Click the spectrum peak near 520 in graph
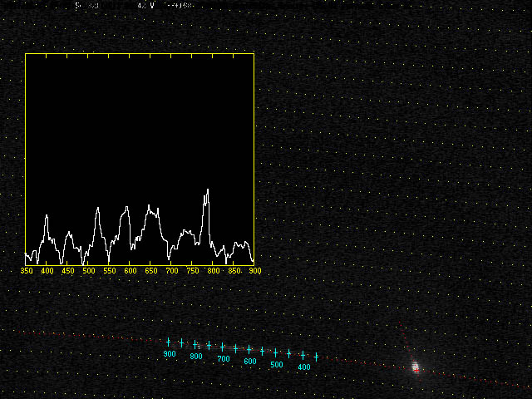The image size is (532, 399). pos(97,209)
